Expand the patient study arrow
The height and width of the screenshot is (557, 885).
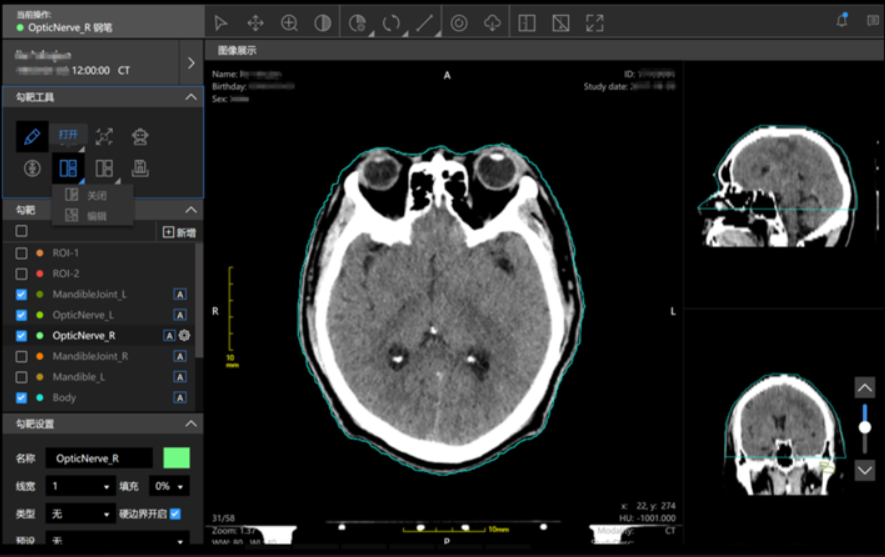[x=191, y=63]
